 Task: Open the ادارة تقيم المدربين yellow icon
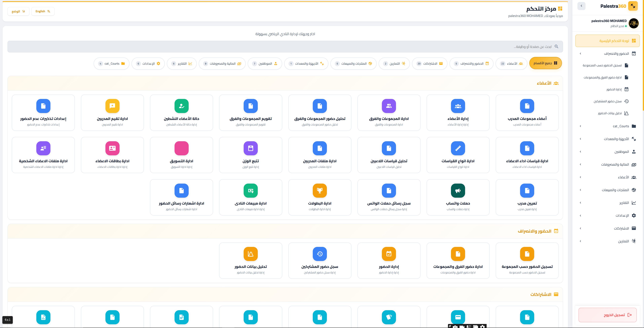pyautogui.click(x=112, y=106)
